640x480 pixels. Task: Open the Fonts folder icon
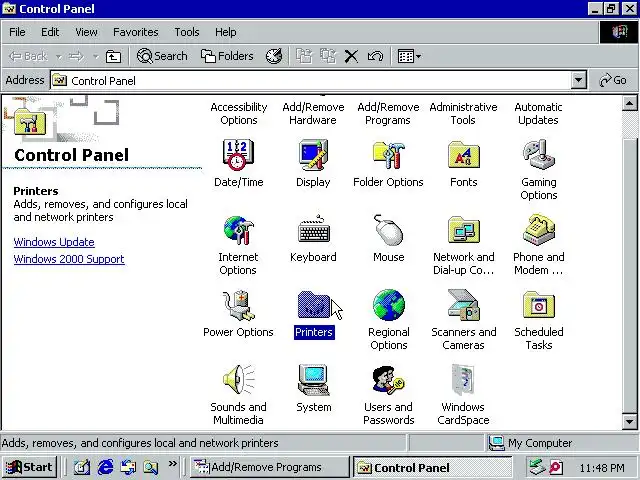(464, 155)
